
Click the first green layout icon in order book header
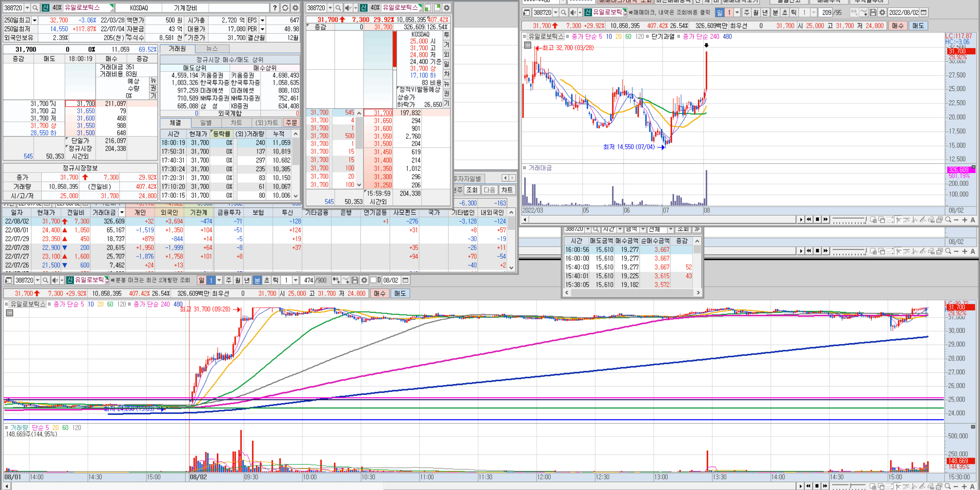point(428,8)
